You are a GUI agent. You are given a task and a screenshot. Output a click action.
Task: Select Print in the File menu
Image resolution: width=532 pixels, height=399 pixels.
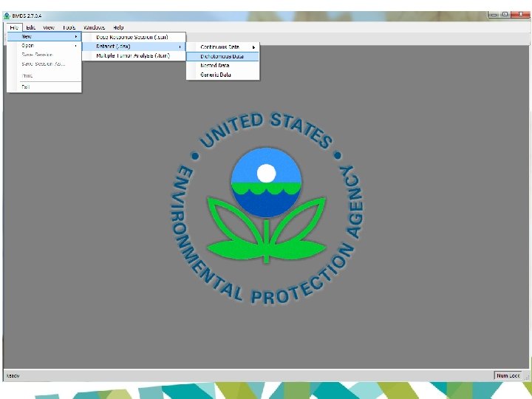pos(44,75)
